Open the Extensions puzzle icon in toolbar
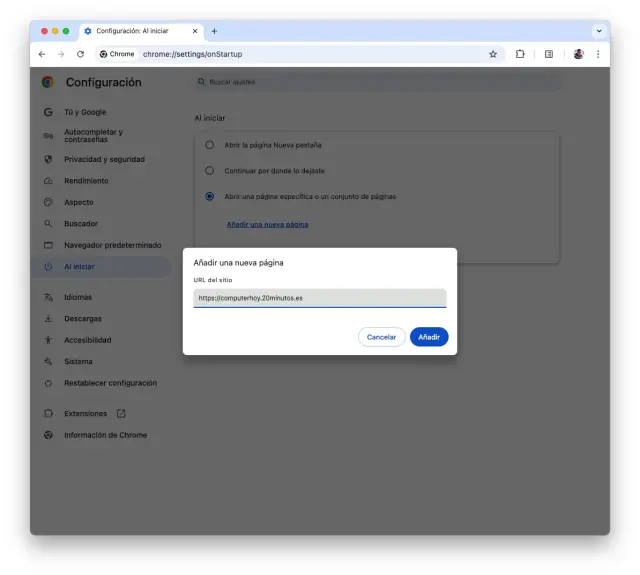The width and height of the screenshot is (640, 575). (520, 54)
